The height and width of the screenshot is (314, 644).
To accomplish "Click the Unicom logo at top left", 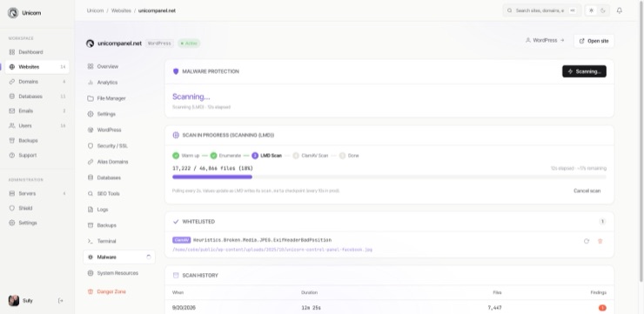I will (x=13, y=13).
